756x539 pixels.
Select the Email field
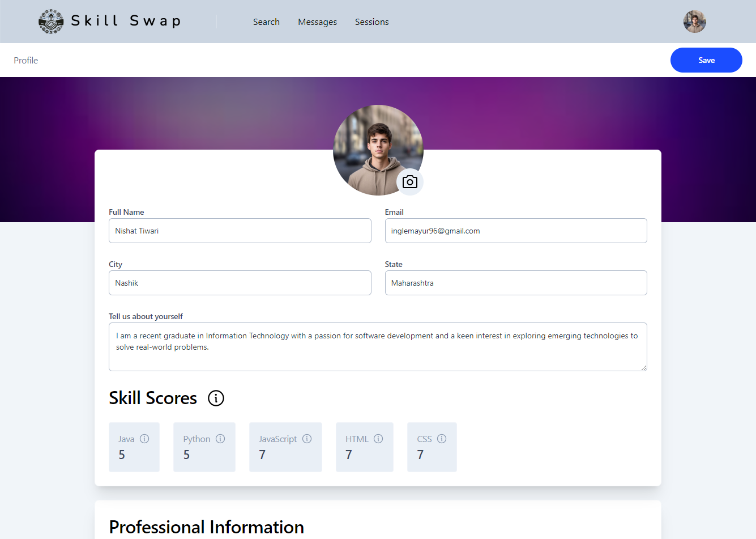coord(515,231)
